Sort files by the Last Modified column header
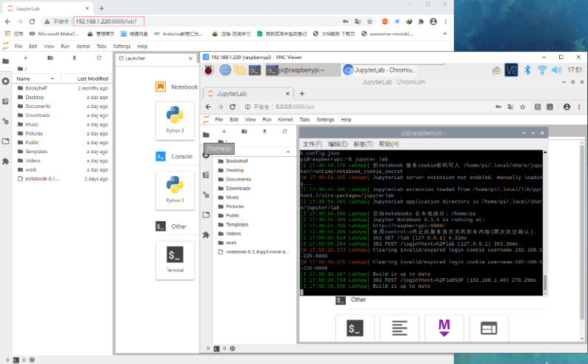This screenshot has width=588, height=364. pos(93,78)
